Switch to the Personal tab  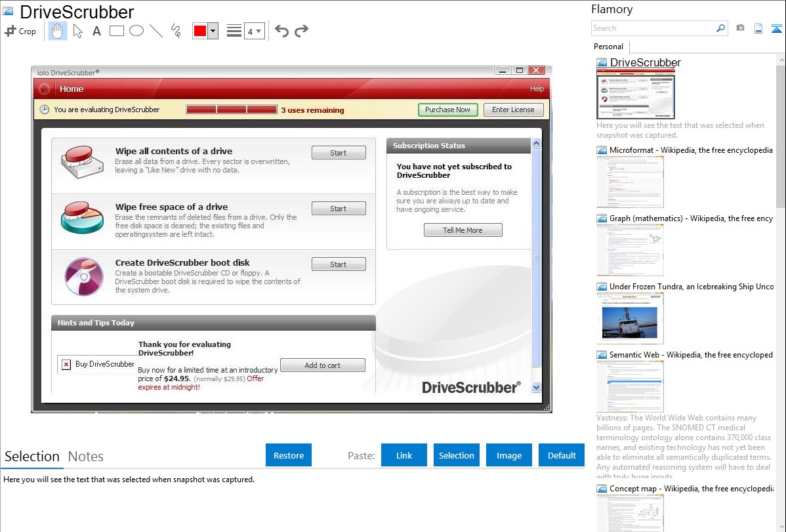click(x=608, y=47)
